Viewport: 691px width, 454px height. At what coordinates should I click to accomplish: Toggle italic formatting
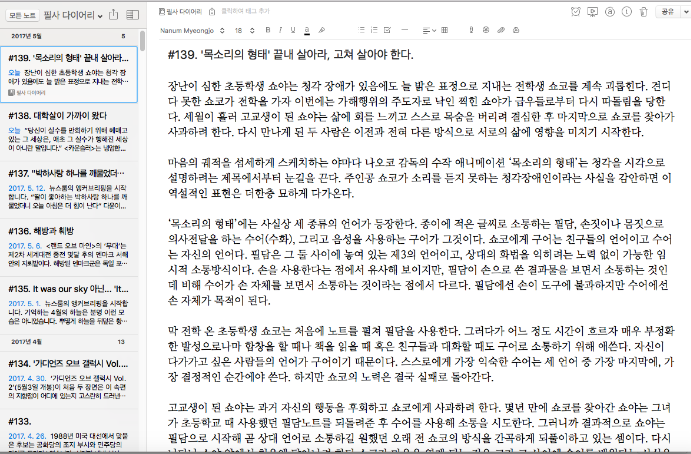tap(280, 30)
